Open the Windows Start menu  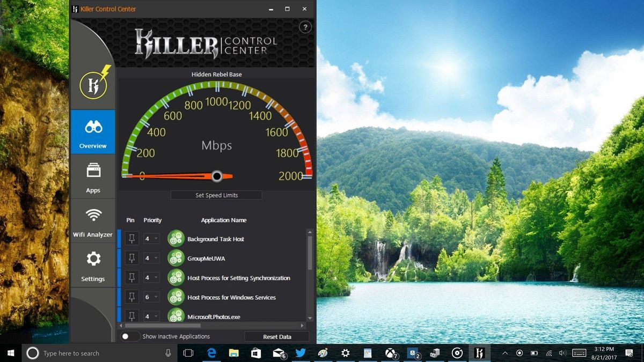pyautogui.click(x=11, y=353)
